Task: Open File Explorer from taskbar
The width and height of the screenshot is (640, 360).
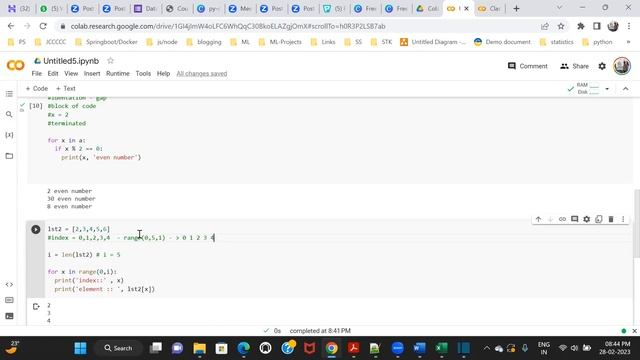Action: coord(200,348)
